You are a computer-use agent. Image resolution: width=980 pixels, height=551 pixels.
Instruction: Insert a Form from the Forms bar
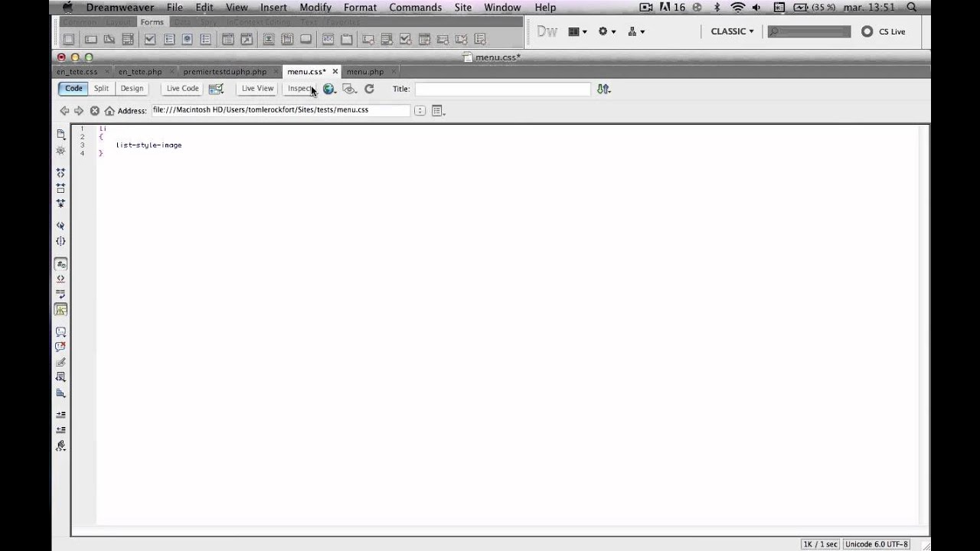coord(68,39)
